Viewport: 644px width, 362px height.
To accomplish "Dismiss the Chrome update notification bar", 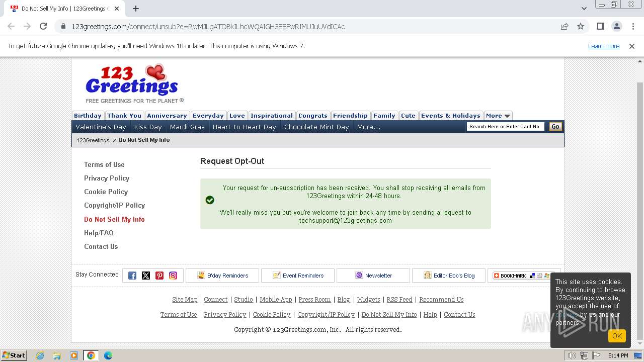I will [632, 46].
